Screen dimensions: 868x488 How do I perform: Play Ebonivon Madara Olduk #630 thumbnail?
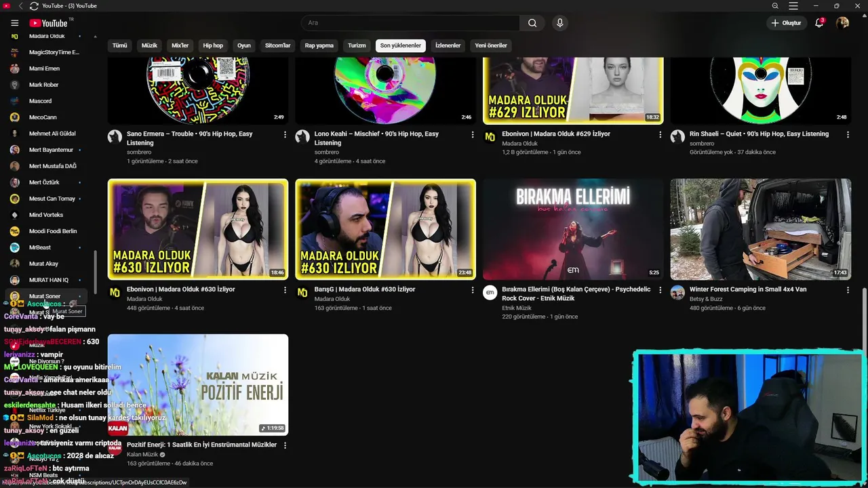198,229
